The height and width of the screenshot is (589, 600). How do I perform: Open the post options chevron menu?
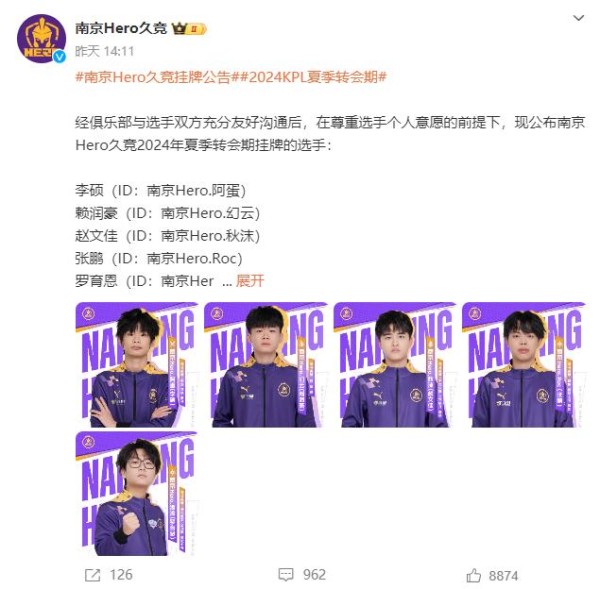tap(578, 18)
